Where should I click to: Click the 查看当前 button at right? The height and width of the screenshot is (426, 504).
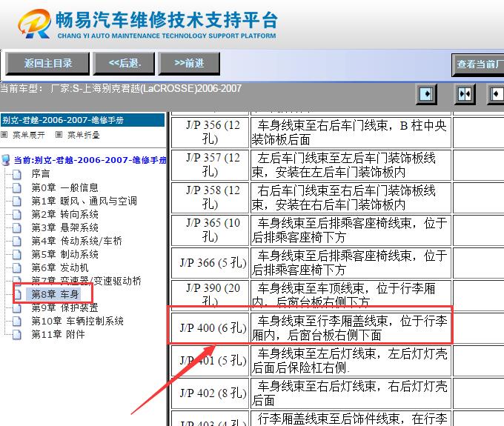[478, 64]
